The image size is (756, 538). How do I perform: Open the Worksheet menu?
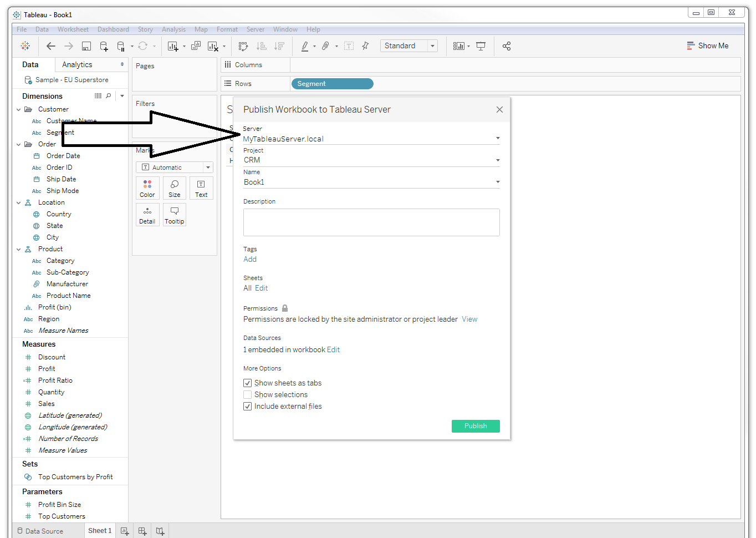pyautogui.click(x=73, y=29)
